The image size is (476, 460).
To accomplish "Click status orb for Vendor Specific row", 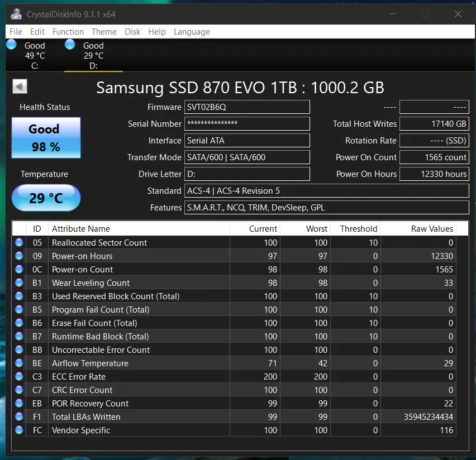I will click(x=19, y=430).
